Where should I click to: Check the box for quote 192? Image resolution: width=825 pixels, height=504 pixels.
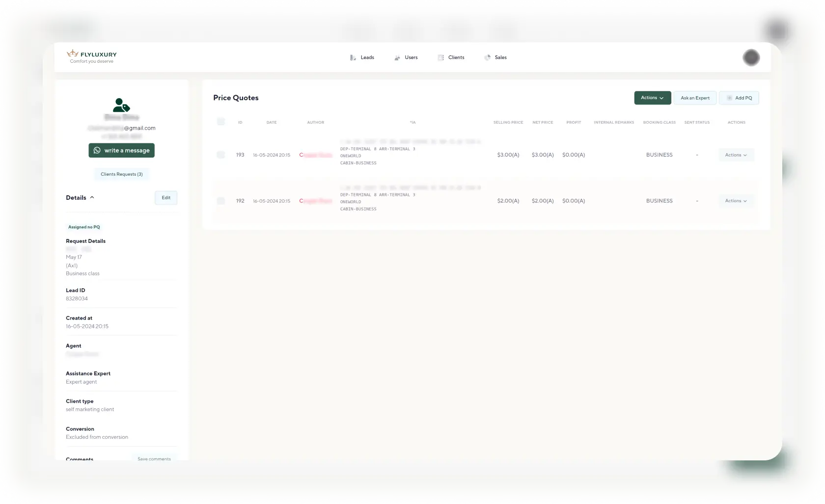pos(221,201)
